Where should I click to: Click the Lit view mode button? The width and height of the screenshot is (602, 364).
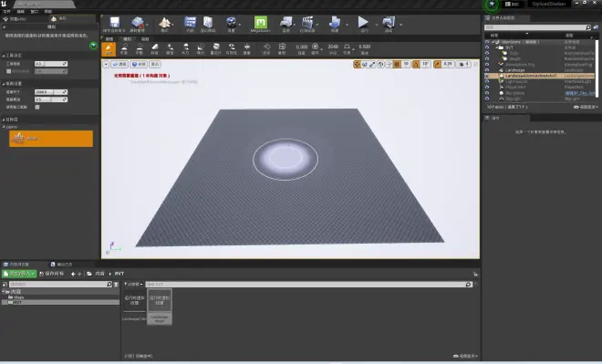click(x=139, y=64)
